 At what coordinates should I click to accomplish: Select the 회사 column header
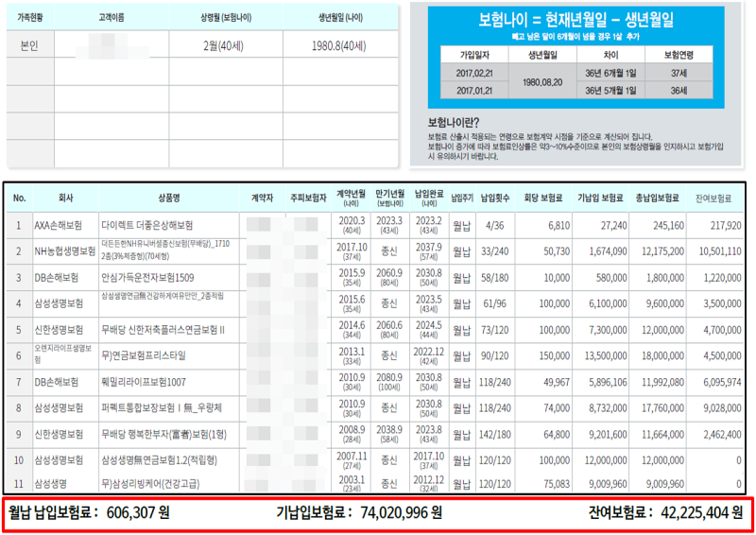(65, 198)
